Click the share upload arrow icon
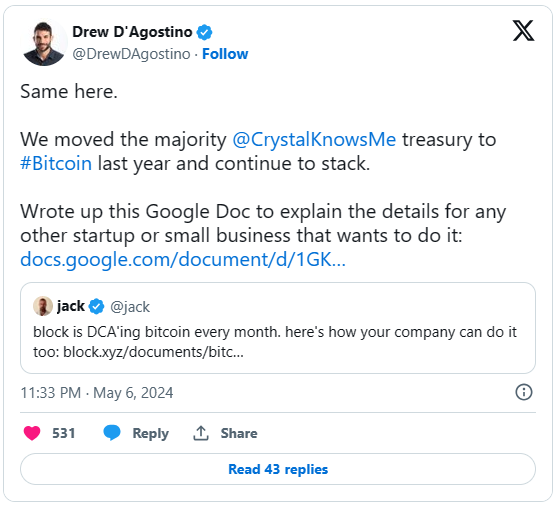This screenshot has width=557, height=505. (x=201, y=433)
